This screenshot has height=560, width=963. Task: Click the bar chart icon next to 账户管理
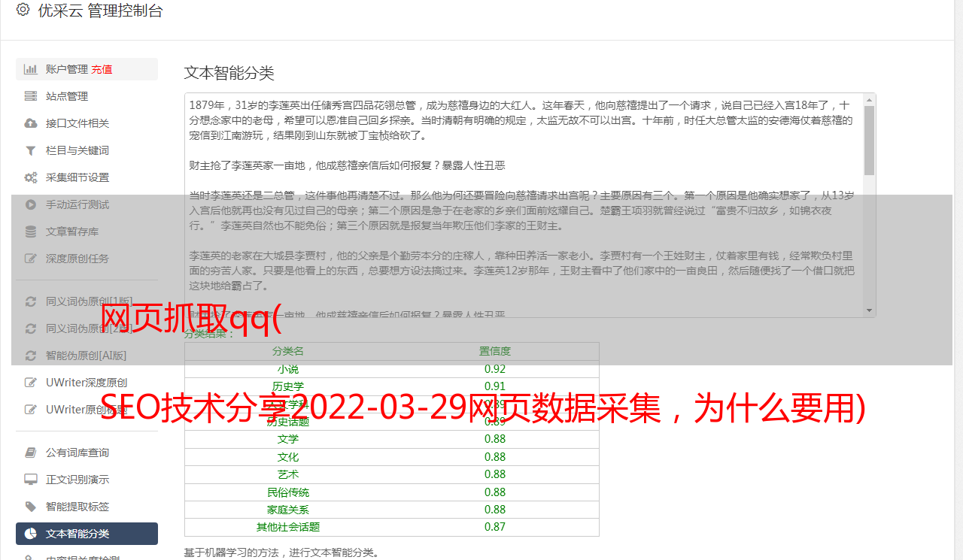(31, 69)
